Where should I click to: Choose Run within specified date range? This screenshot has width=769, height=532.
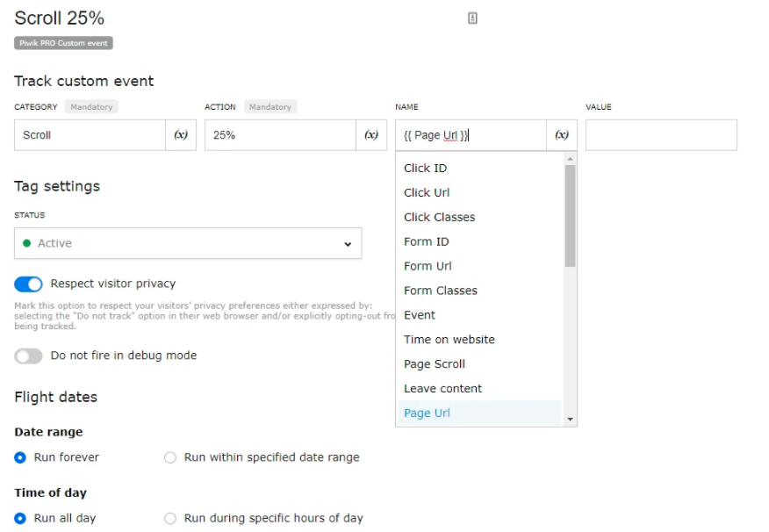(170, 457)
